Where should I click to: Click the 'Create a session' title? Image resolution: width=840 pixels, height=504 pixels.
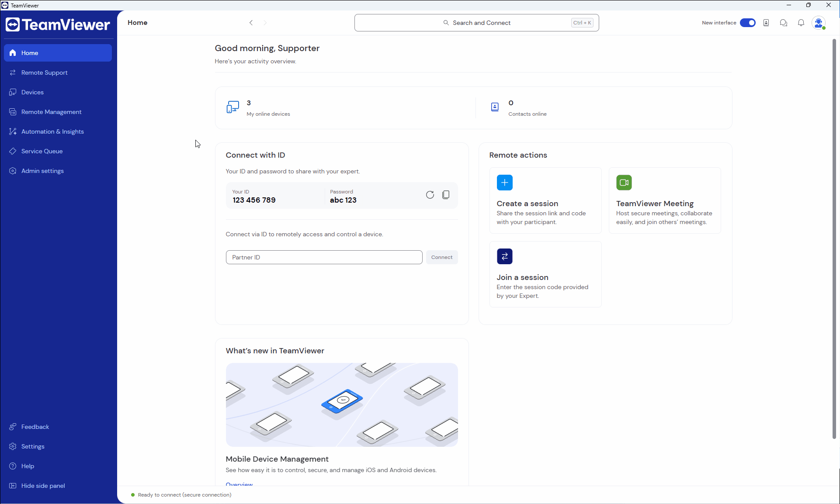(528, 204)
